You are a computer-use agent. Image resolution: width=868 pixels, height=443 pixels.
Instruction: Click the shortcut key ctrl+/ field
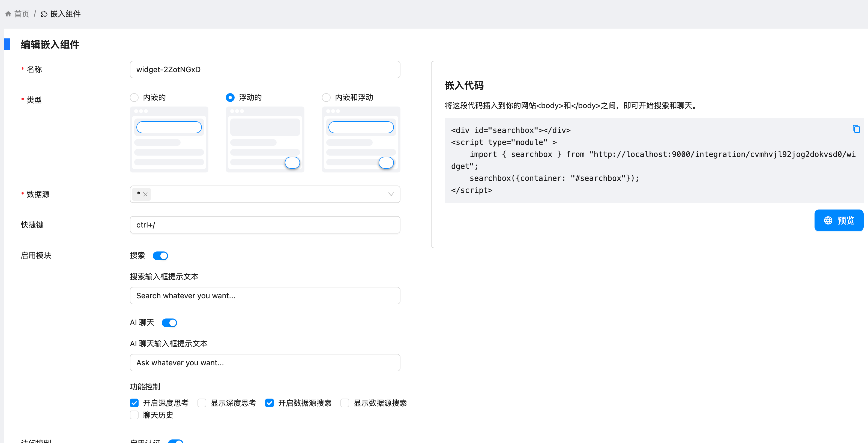(265, 225)
